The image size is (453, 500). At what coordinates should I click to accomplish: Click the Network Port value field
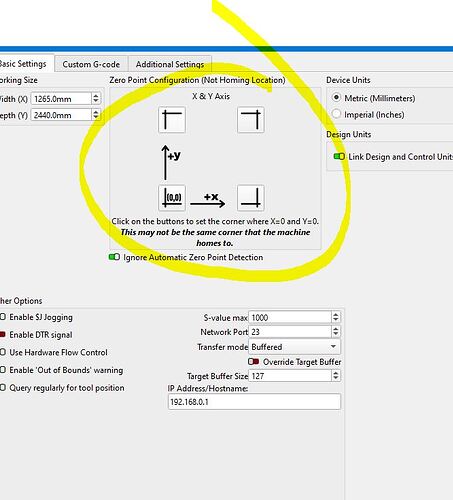tap(290, 332)
